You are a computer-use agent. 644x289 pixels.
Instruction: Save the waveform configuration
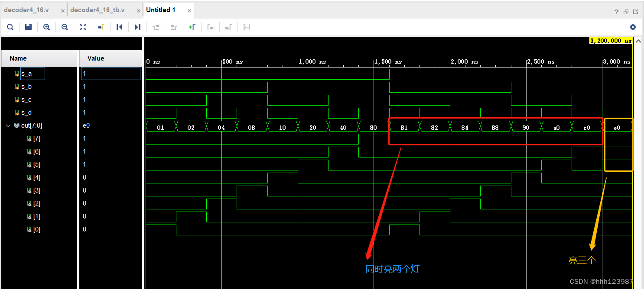tap(28, 27)
